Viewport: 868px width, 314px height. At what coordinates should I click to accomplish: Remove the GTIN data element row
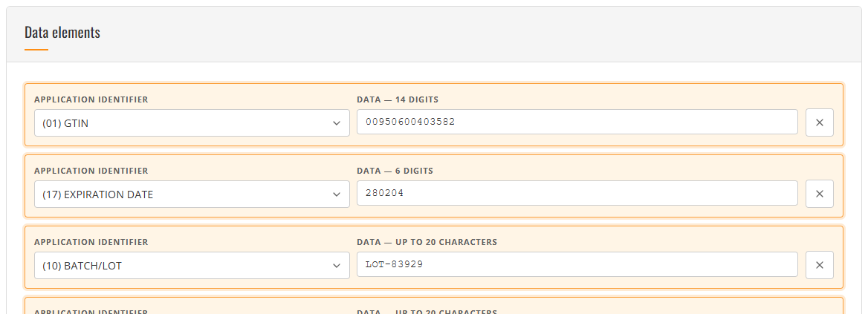pos(819,122)
